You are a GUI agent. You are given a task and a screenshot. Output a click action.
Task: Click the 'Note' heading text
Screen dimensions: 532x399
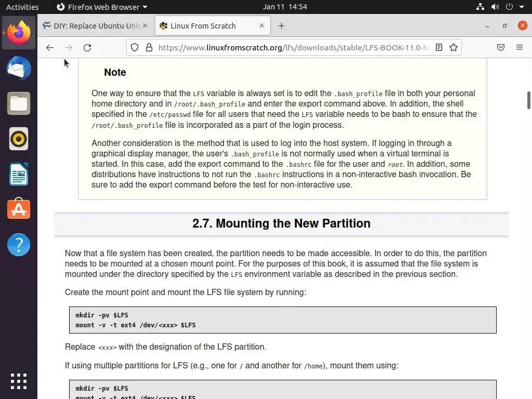[115, 72]
